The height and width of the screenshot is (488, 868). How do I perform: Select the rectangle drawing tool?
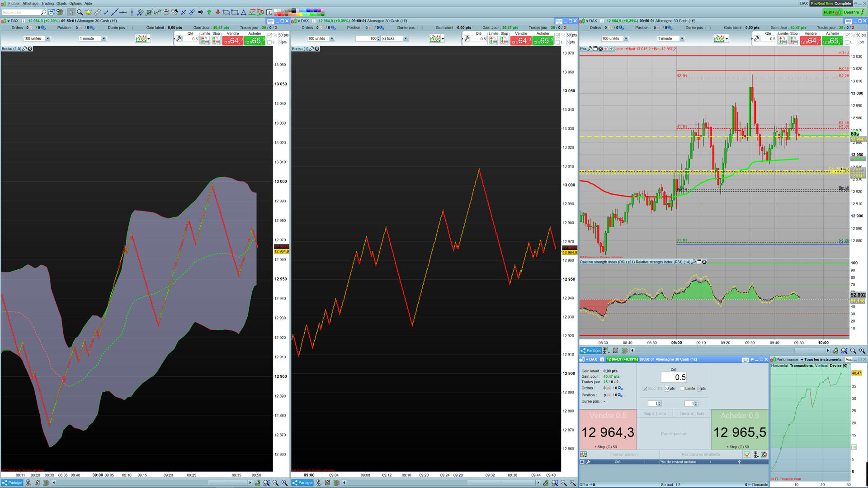235,12
